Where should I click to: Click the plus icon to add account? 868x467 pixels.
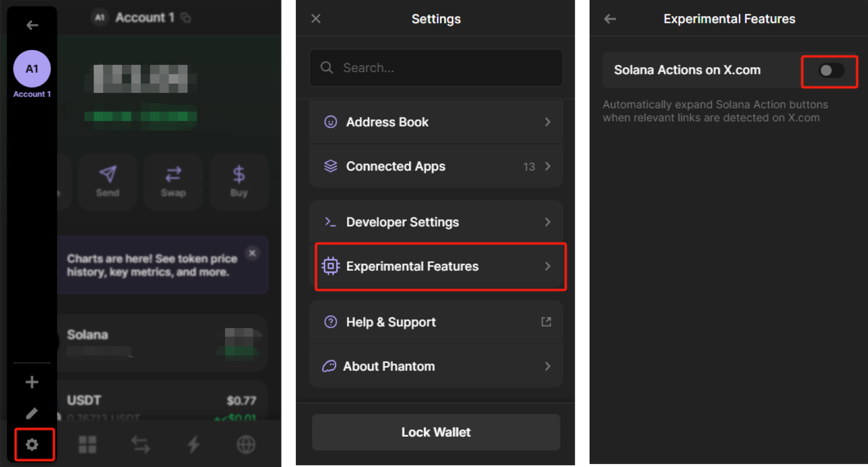(x=32, y=382)
